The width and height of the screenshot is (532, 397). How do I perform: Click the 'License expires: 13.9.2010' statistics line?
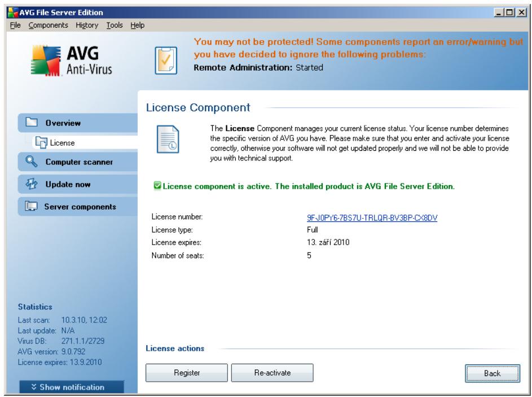[x=60, y=362]
